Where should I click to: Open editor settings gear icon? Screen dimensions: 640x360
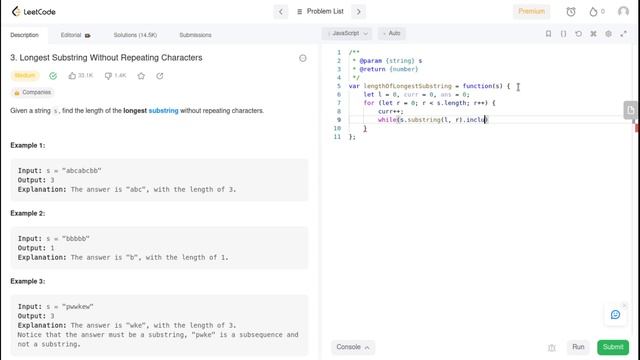coord(608,34)
